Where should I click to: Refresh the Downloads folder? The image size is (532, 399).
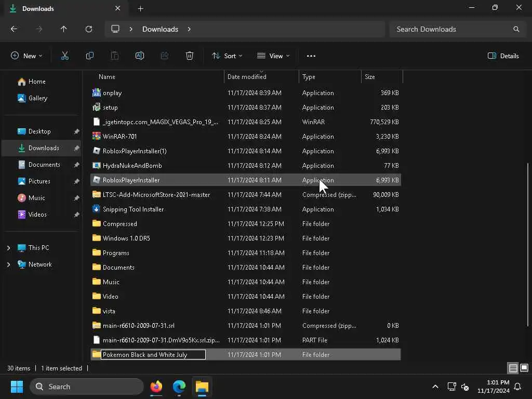(x=89, y=29)
